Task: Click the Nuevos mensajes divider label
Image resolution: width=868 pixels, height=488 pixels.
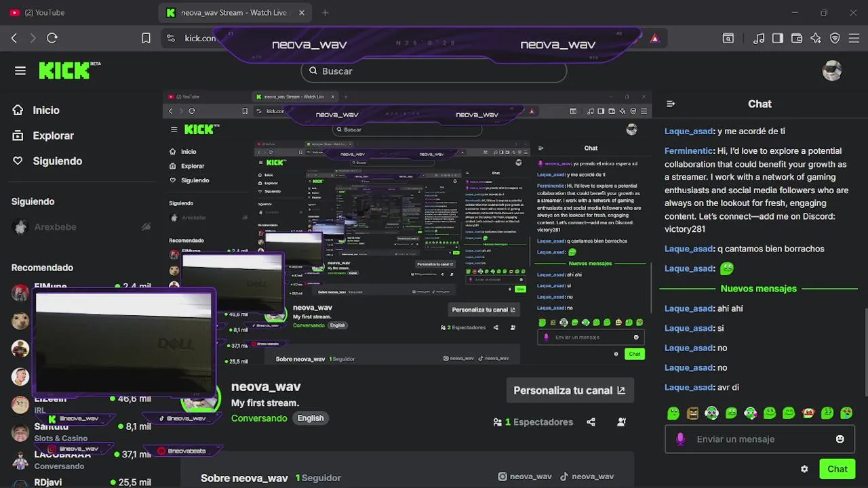Action: pyautogui.click(x=758, y=289)
